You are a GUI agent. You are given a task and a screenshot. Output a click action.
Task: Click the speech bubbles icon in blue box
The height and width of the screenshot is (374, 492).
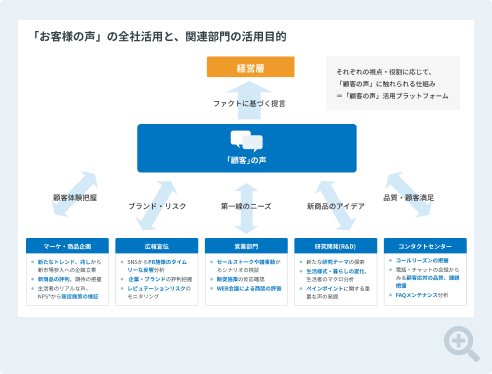247,141
